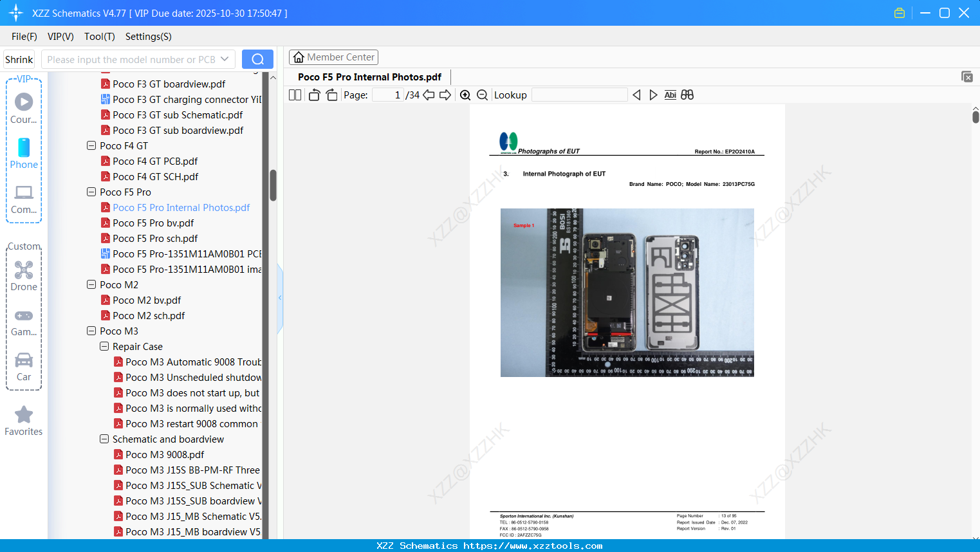Open Poco F5 Pro bv.pdf
Viewport: 980px width, 552px height.
(153, 223)
